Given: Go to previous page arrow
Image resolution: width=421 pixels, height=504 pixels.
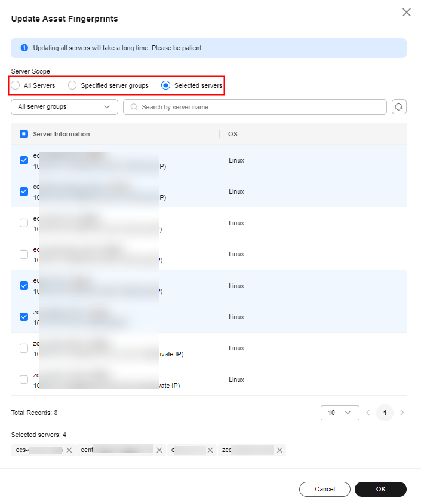Looking at the screenshot, I should point(368,413).
